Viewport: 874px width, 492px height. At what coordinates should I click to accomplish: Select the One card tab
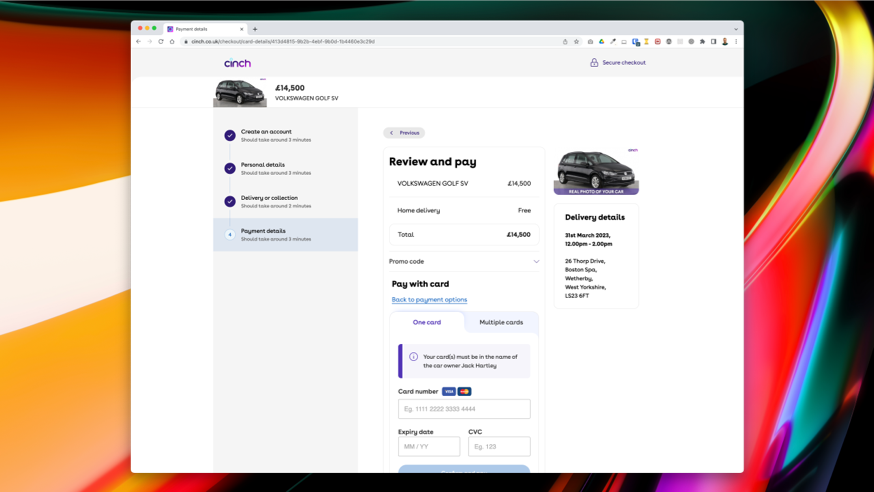pyautogui.click(x=427, y=322)
